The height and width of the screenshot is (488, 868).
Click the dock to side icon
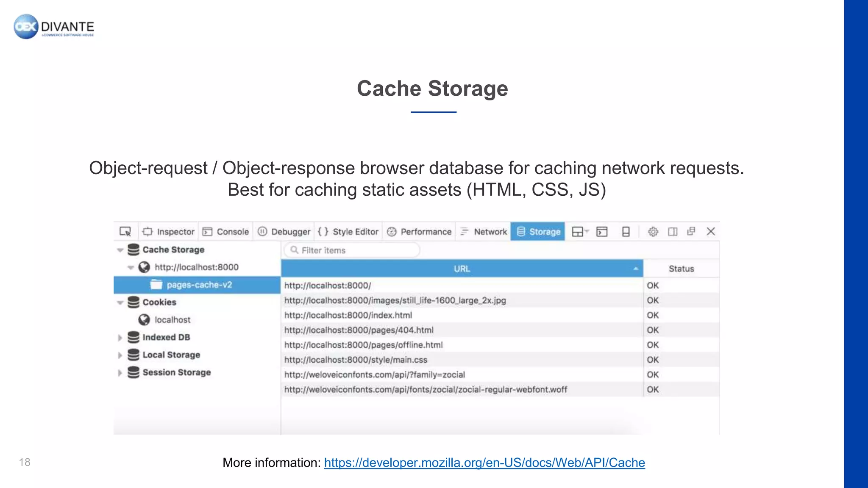673,232
